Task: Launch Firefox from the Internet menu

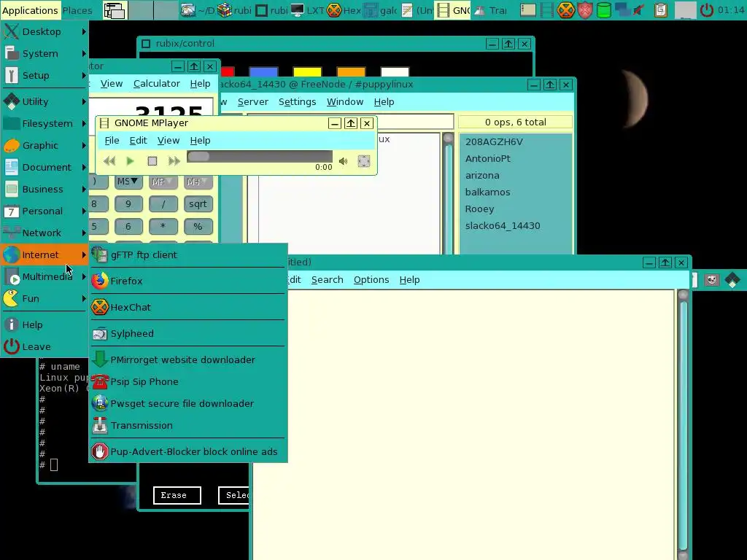Action: pyautogui.click(x=188, y=281)
